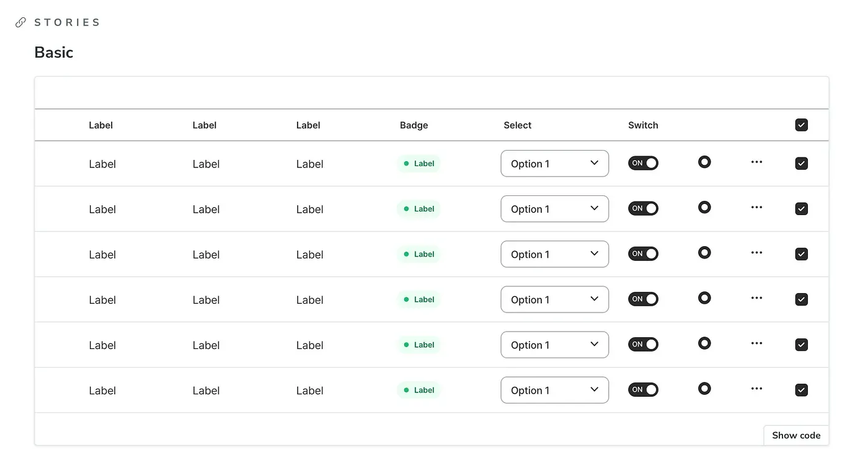Select the radio button in the fourth row
Viewport: 868px width, 468px height.
pyautogui.click(x=704, y=298)
